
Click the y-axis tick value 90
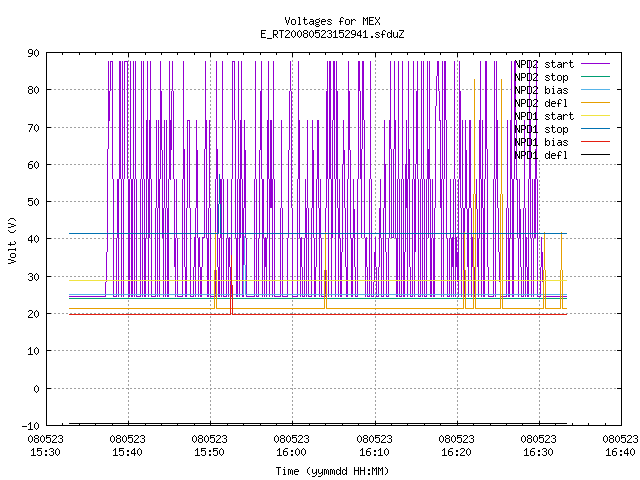point(33,53)
